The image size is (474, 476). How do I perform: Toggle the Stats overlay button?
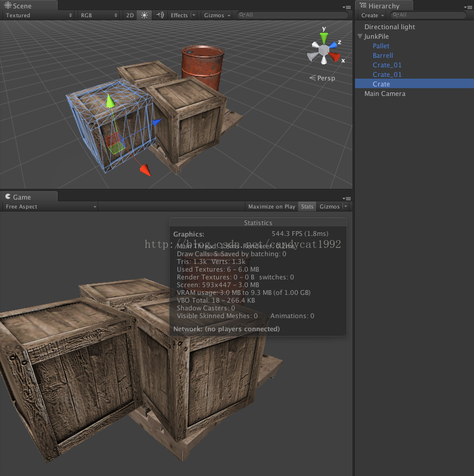click(x=307, y=207)
